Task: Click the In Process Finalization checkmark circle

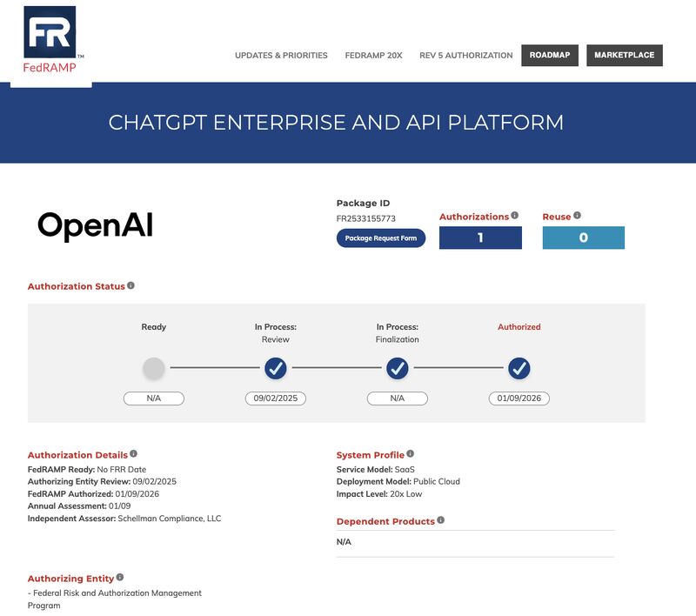Action: [x=398, y=369]
